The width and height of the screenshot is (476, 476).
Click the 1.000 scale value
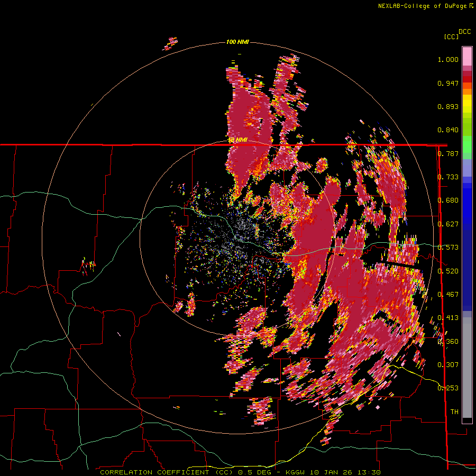448,59
